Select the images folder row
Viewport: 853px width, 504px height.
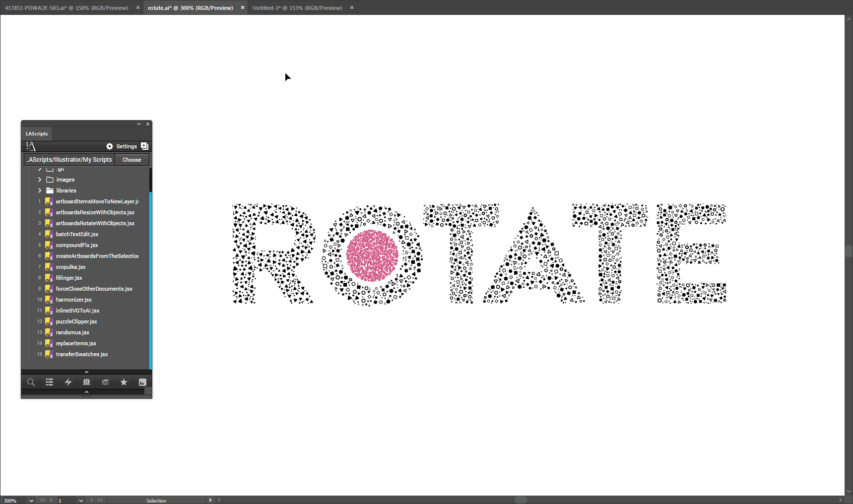tap(85, 180)
